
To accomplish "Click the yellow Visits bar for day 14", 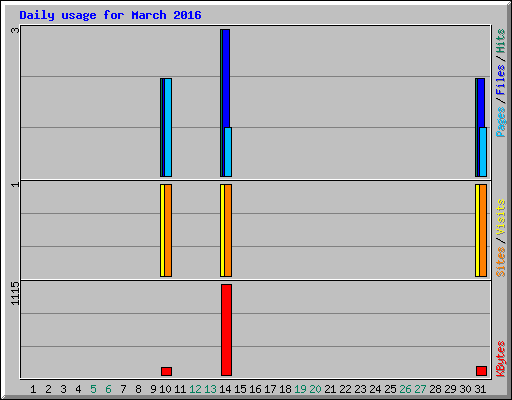I will point(222,230).
